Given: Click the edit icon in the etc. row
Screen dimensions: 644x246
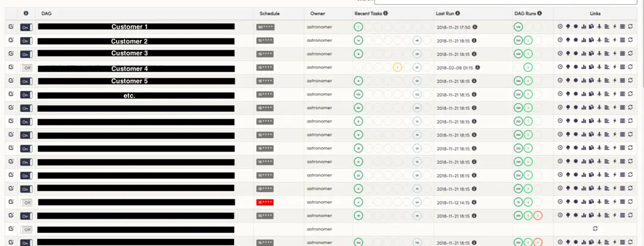Looking at the screenshot, I should coord(11,94).
